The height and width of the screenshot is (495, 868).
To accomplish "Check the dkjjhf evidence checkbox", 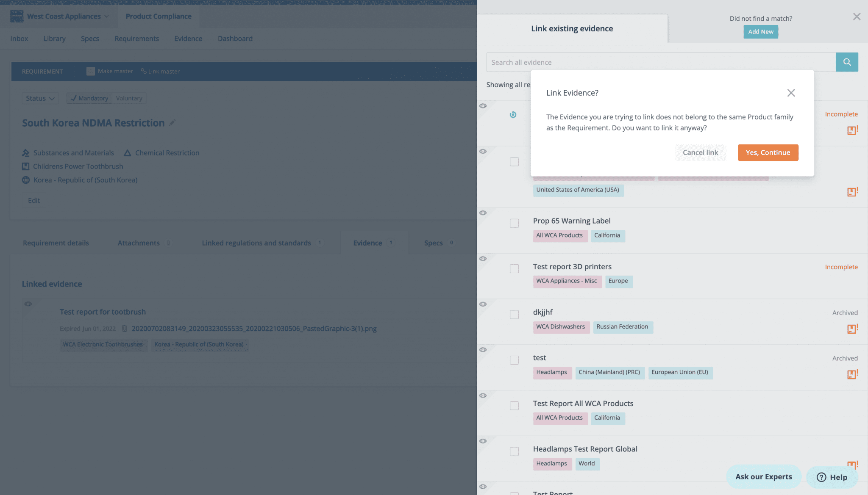I will (514, 315).
